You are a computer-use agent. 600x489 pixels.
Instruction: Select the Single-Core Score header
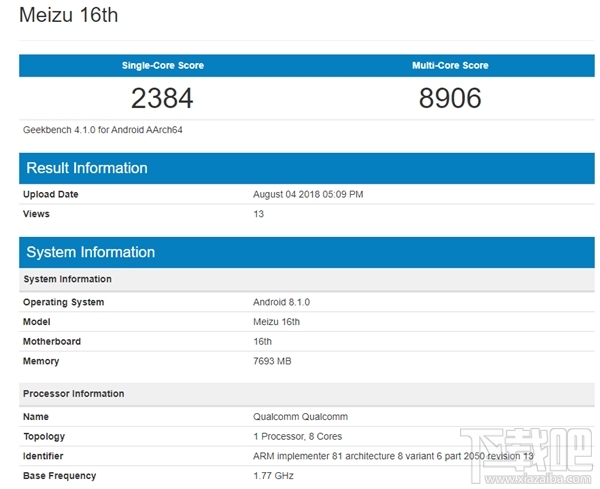click(162, 66)
